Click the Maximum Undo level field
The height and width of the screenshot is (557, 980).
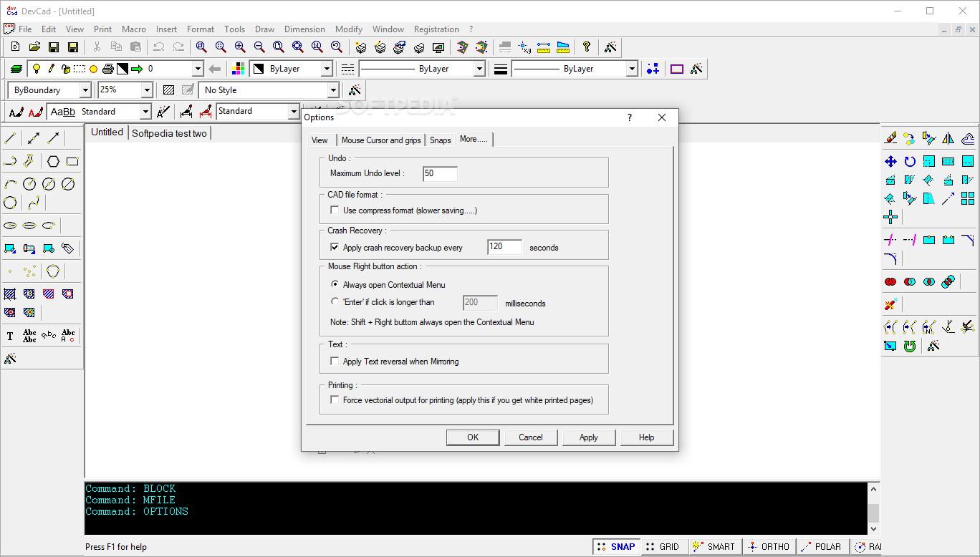click(440, 173)
